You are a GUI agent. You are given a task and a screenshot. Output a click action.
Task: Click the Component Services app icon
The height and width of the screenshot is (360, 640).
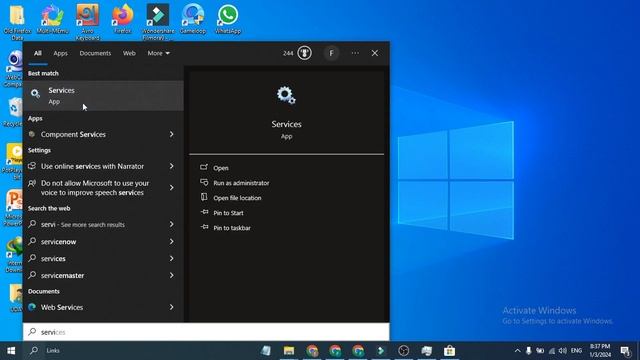[x=32, y=134]
